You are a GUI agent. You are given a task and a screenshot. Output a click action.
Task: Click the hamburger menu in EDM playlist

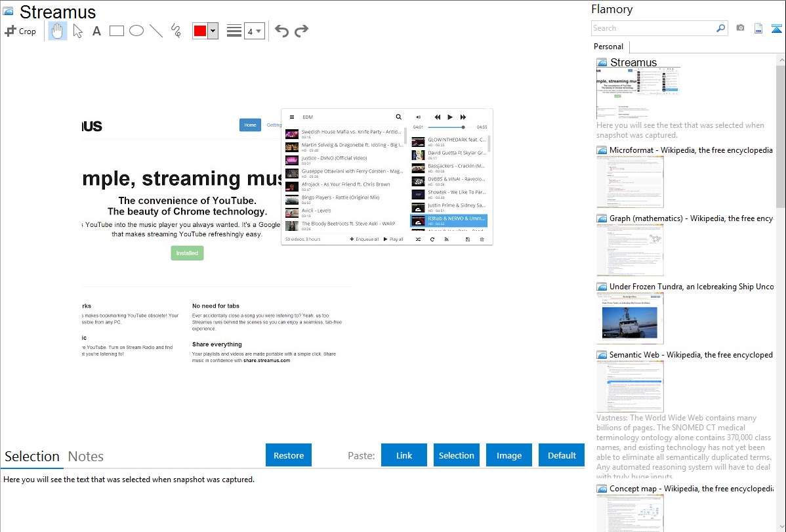292,117
